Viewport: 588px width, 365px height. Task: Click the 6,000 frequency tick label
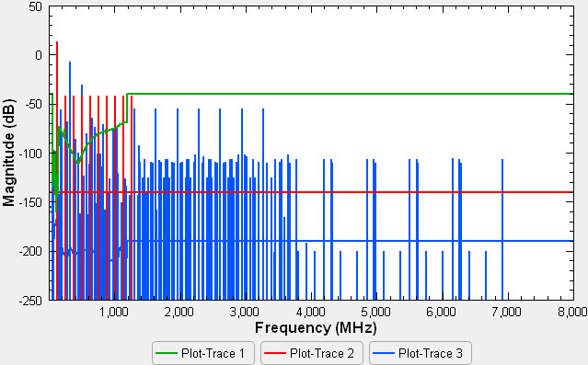coord(442,312)
